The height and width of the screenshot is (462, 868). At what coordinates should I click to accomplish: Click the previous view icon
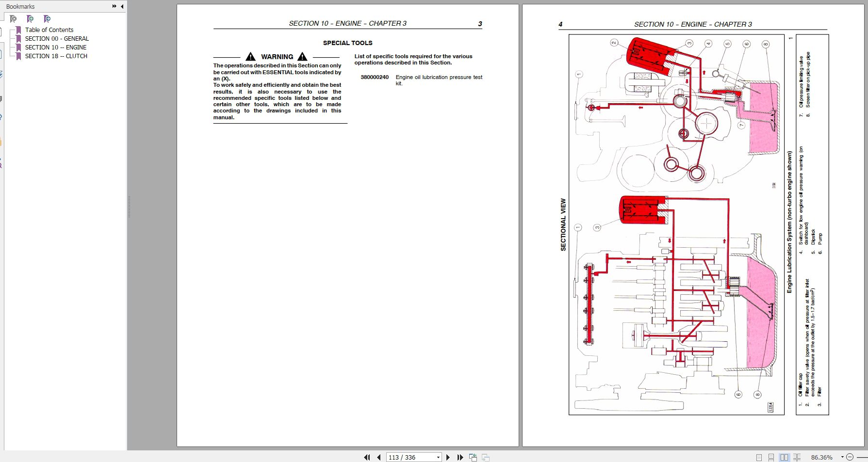click(473, 457)
